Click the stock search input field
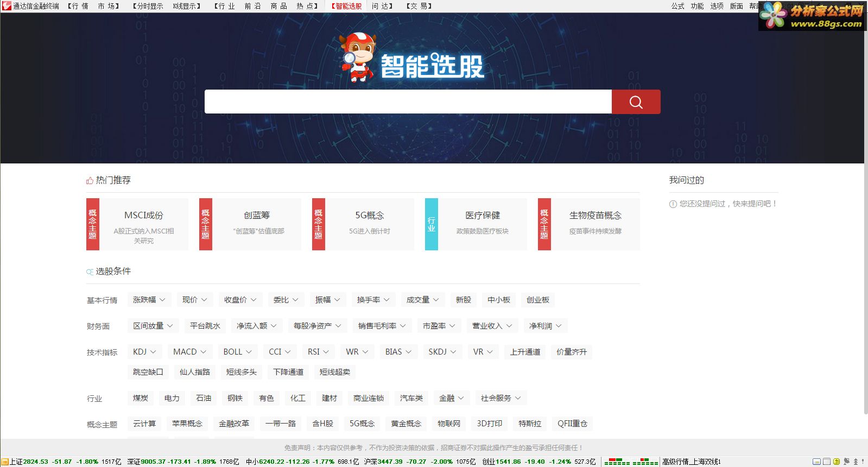 (408, 102)
